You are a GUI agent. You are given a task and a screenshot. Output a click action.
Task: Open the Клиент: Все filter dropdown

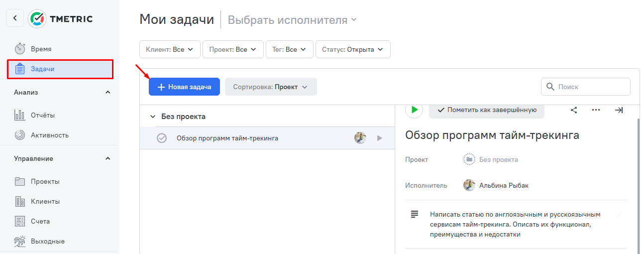click(x=170, y=49)
